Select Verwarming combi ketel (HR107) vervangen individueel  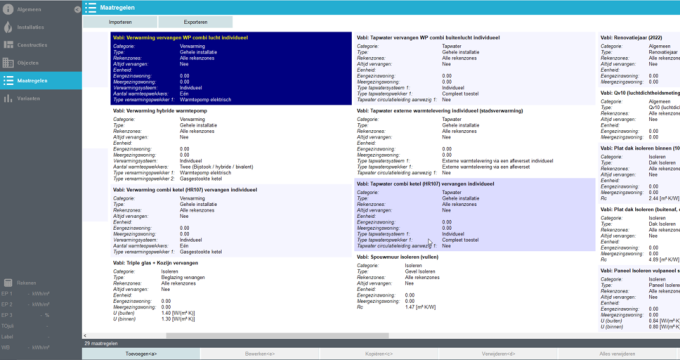coord(231,221)
